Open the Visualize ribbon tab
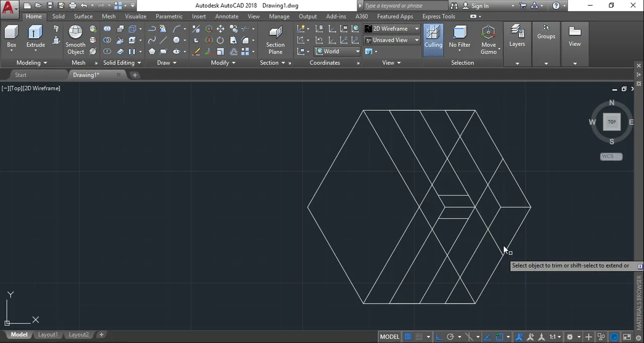 tap(135, 16)
